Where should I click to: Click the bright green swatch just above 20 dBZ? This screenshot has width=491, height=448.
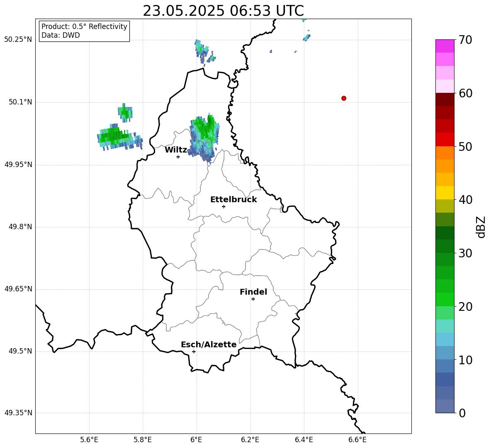point(445,299)
